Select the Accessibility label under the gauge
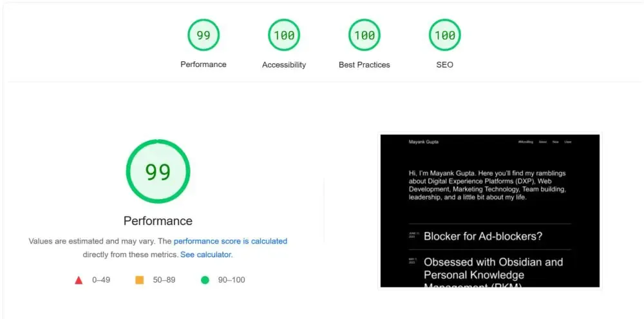The width and height of the screenshot is (644, 319). (284, 65)
